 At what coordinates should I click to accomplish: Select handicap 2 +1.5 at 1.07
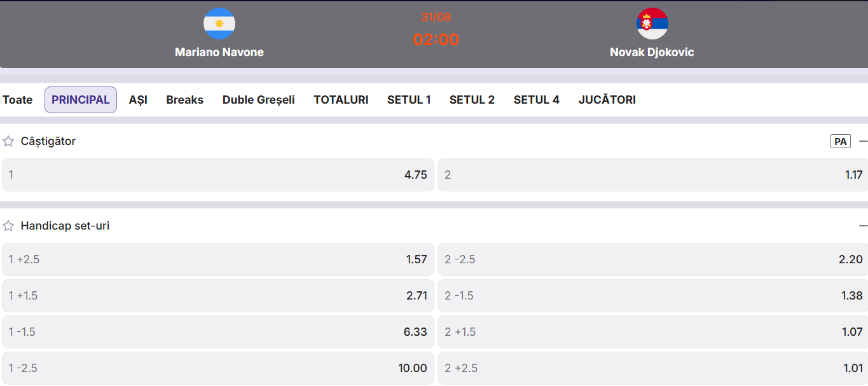coord(653,332)
